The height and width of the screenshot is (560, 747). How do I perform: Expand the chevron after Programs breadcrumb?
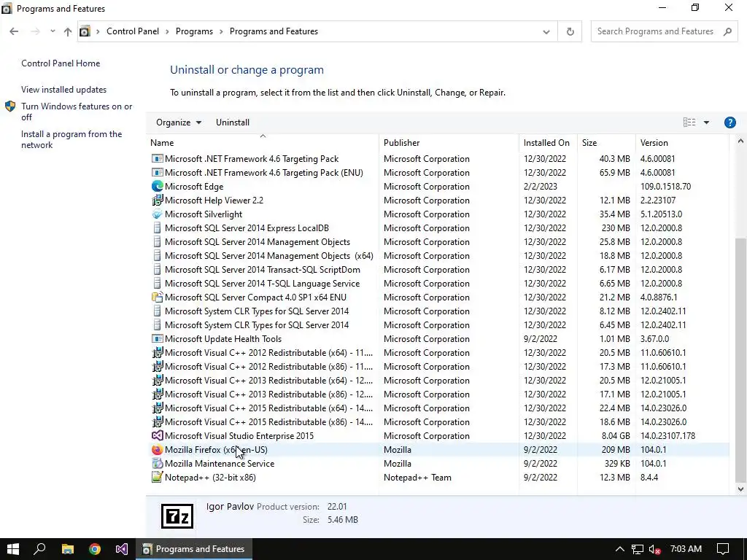tap(222, 31)
